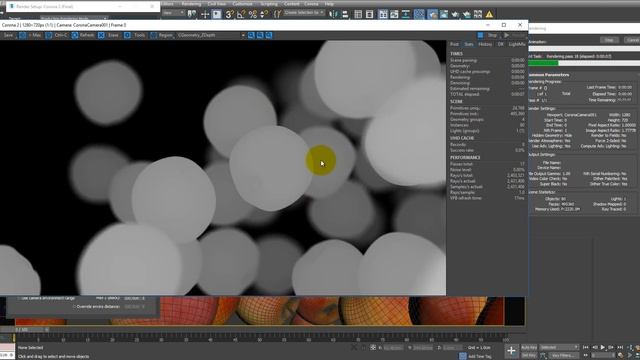The width and height of the screenshot is (640, 360).
Task: Open the Create Selection Set dropdown
Action: pos(304,13)
